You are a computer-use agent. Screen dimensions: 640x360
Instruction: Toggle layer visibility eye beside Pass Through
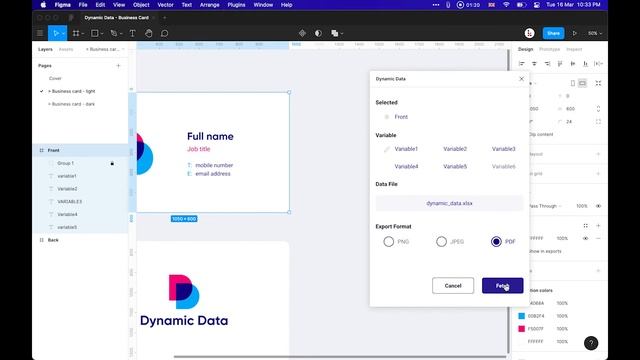click(598, 206)
